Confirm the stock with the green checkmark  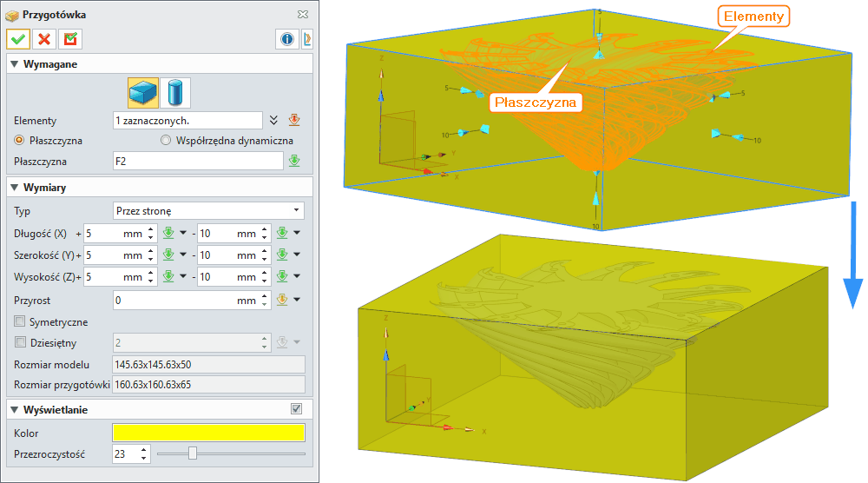tap(18, 39)
